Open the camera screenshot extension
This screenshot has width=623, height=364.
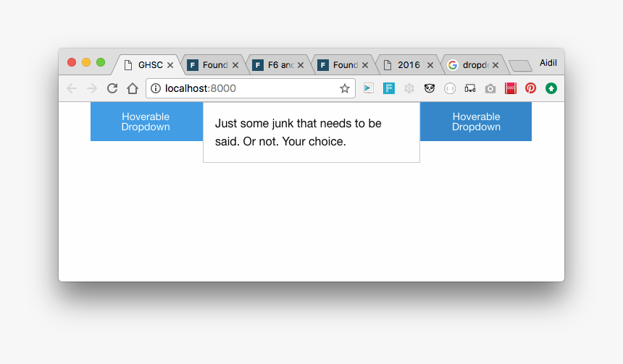tap(490, 88)
